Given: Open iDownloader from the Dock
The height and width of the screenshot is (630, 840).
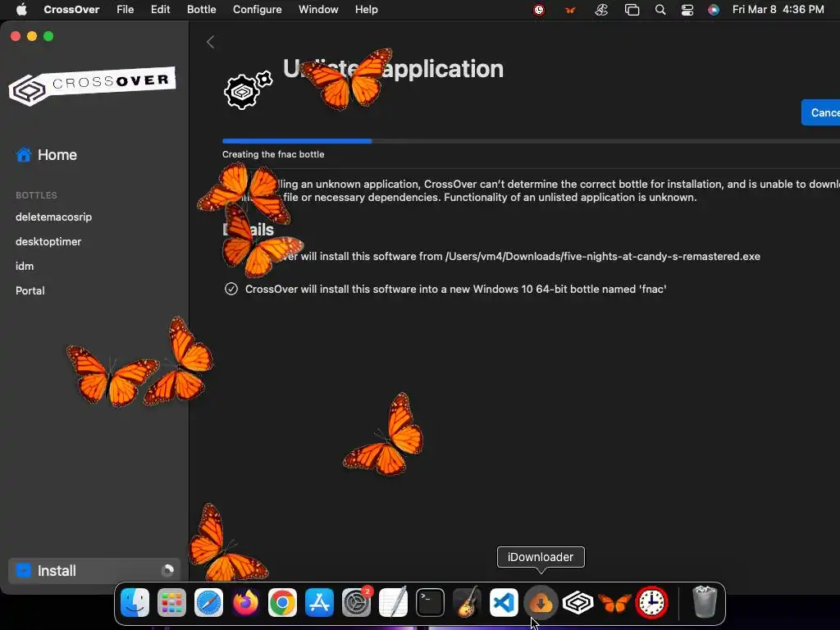Looking at the screenshot, I should click(541, 603).
